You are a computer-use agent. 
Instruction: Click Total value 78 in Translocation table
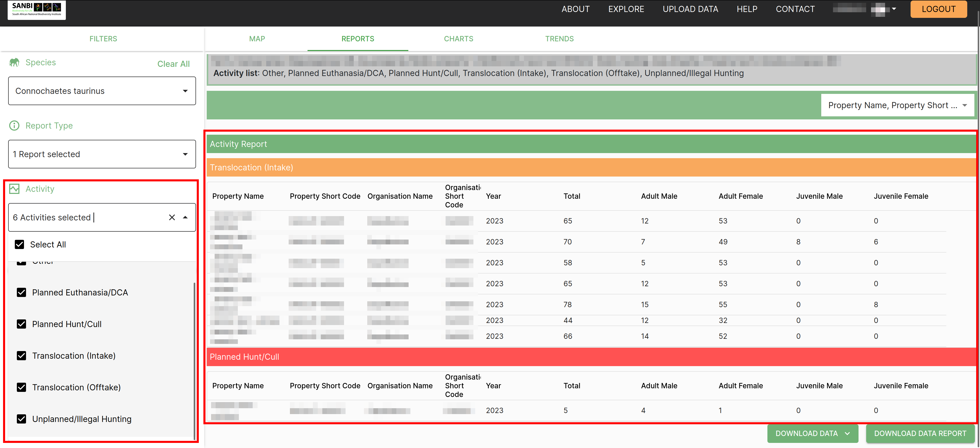[568, 305]
